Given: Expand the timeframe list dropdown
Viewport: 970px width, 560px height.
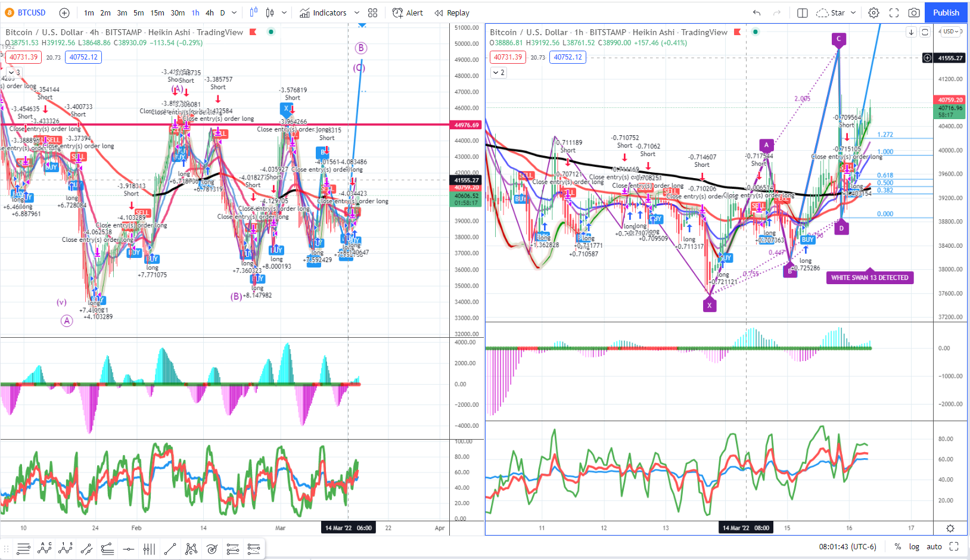Looking at the screenshot, I should (234, 13).
